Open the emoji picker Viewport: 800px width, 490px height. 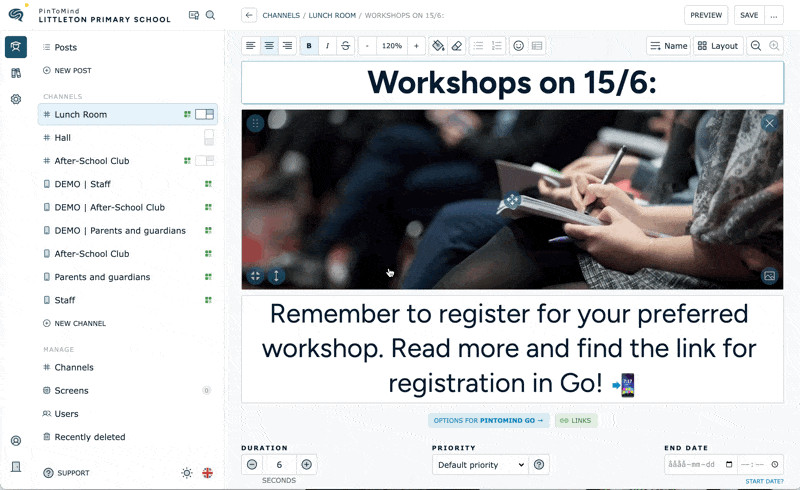click(x=518, y=46)
